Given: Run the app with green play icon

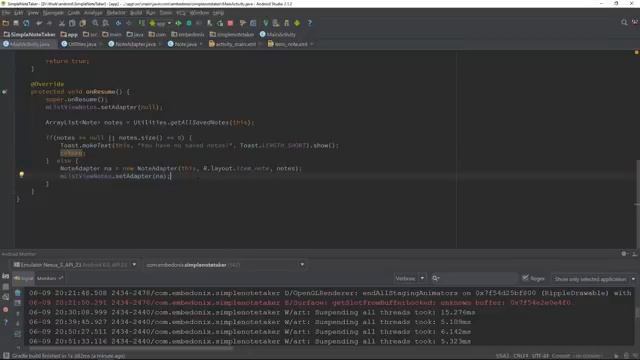Looking at the screenshot, I should 178,23.
